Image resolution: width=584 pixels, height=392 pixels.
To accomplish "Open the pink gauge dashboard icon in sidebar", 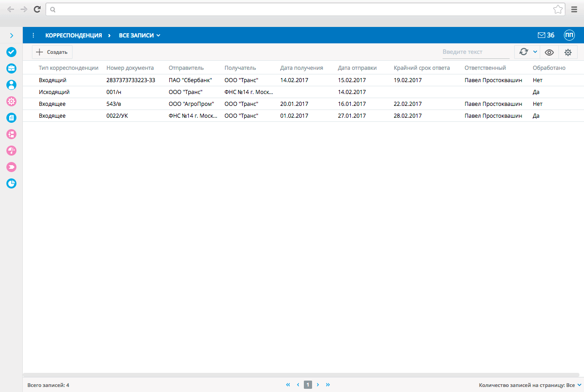I will (11, 151).
